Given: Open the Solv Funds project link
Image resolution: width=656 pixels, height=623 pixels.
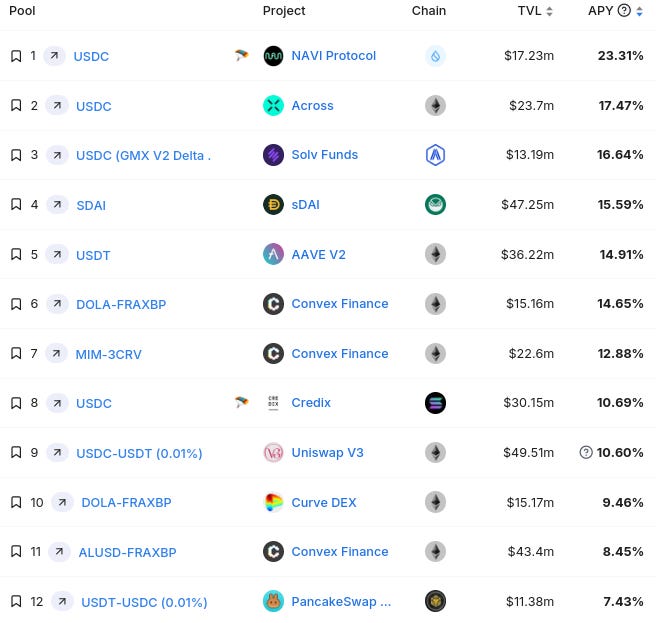Looking at the screenshot, I should click(x=325, y=155).
